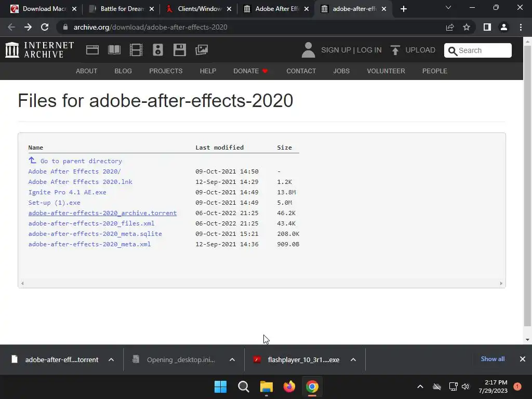Switch to Download Macr tab

(43, 9)
